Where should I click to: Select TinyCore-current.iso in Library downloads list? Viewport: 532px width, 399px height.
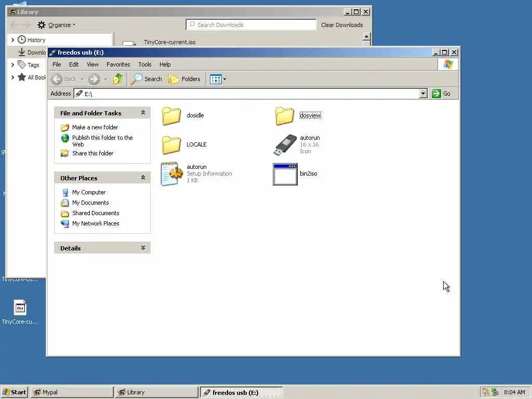coord(169,42)
